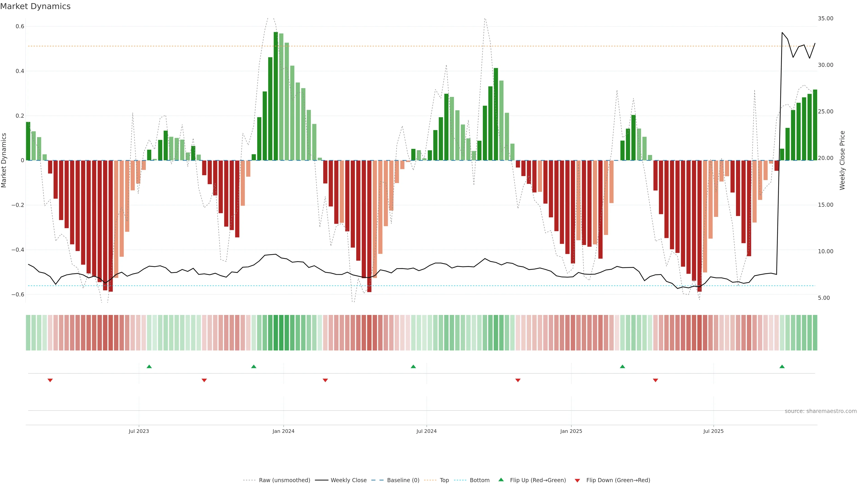Viewport: 868px width, 488px height.
Task: Toggle the Baseline (0) legend entry
Action: pos(403,480)
